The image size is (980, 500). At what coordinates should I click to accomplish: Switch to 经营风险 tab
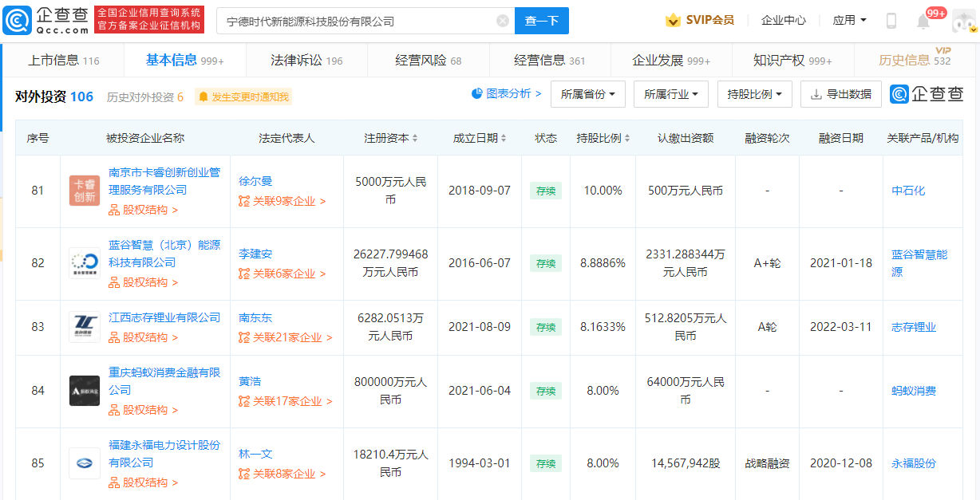click(x=429, y=60)
